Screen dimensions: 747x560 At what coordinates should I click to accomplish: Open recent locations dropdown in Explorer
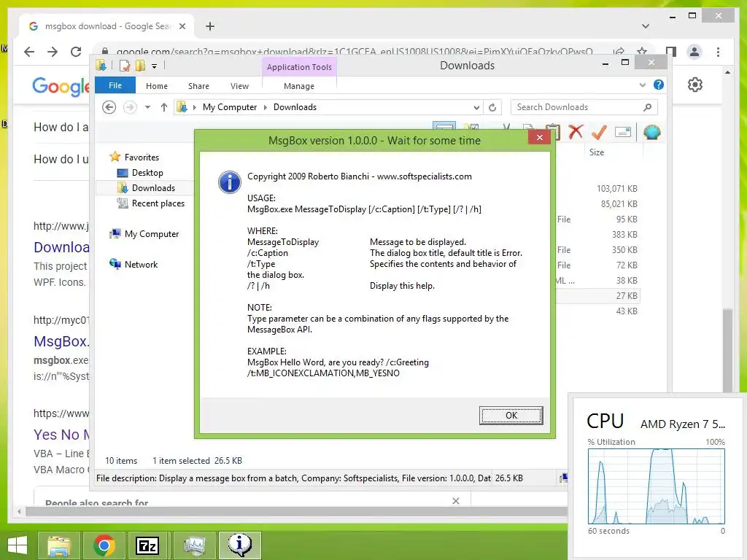(x=147, y=107)
